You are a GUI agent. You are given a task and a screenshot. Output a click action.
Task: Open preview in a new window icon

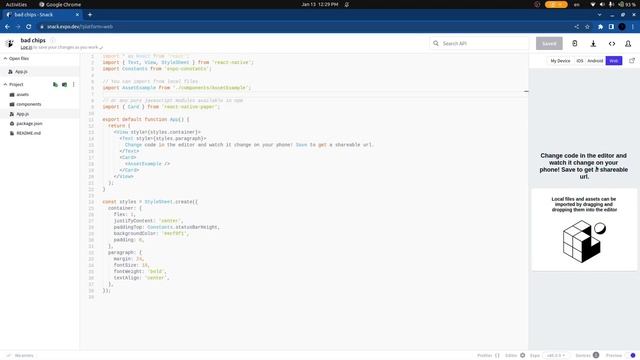[x=632, y=61]
